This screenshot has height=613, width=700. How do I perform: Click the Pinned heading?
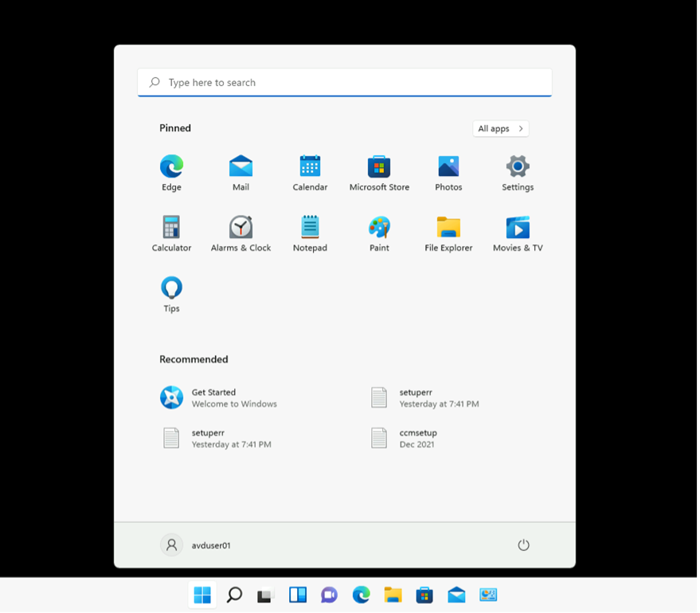(x=175, y=128)
